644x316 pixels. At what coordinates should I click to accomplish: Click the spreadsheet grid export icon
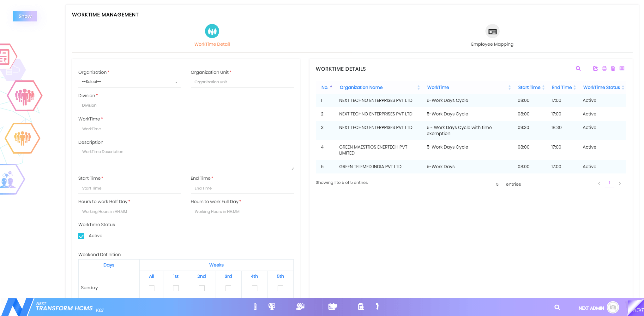[622, 68]
